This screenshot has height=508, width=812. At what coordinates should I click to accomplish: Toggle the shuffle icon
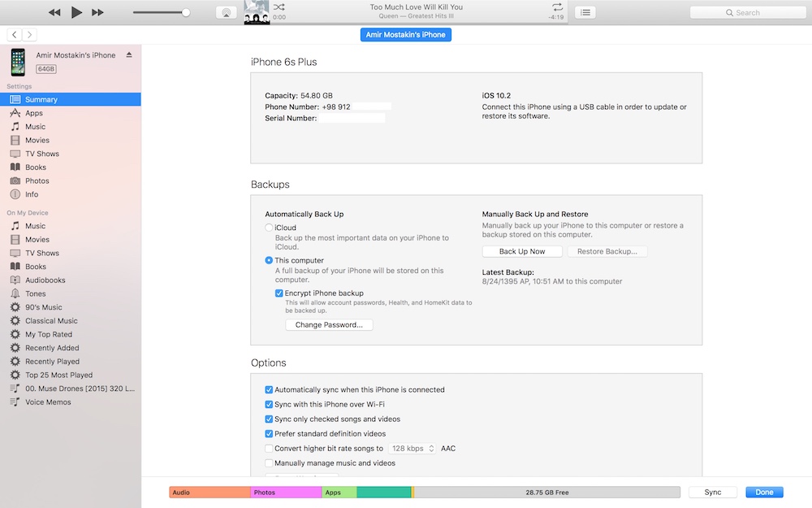tap(279, 7)
